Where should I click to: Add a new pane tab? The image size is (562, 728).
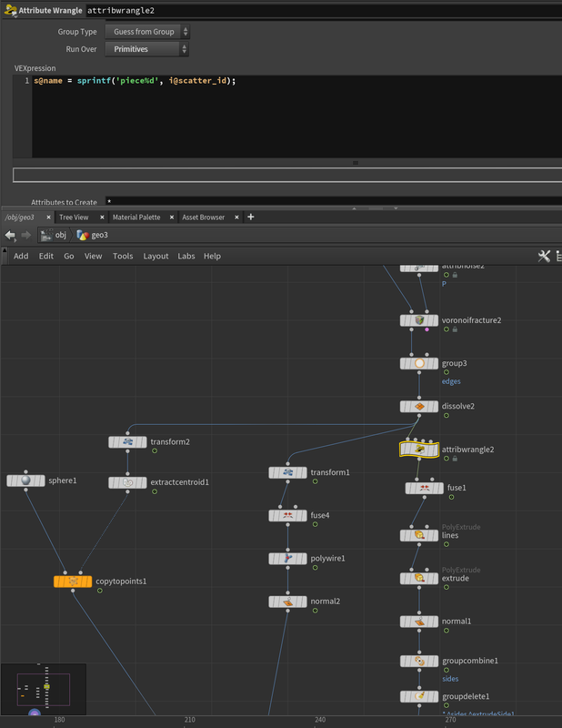[x=251, y=217]
